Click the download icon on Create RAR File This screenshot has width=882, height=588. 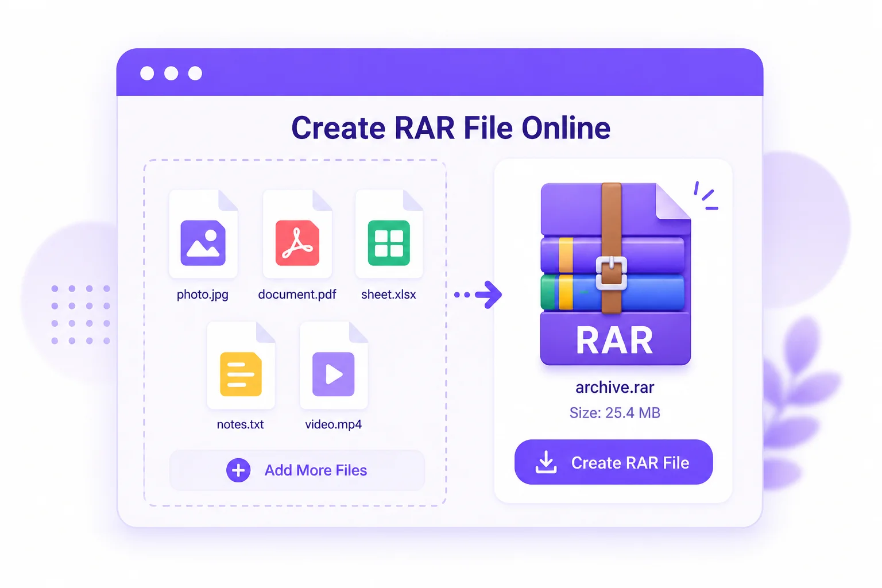(546, 462)
